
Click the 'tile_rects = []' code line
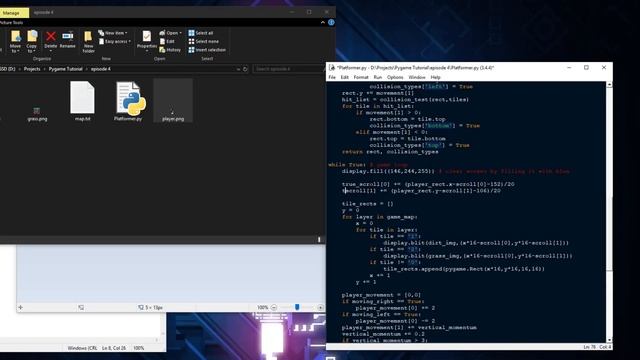tap(367, 204)
